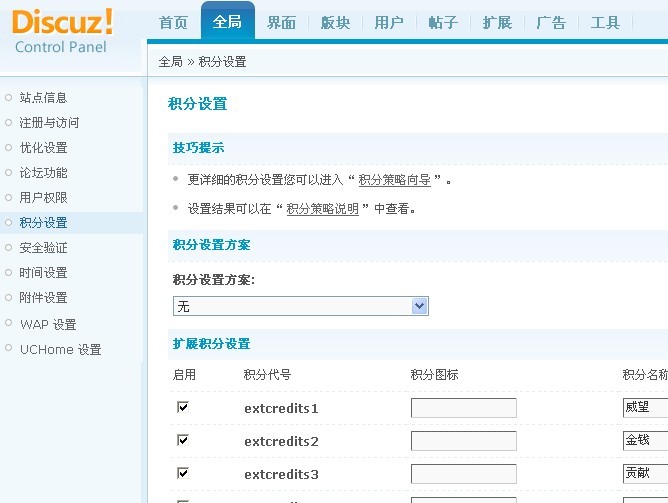Click the 金钱 credit name field
The height and width of the screenshot is (503, 668).
click(645, 441)
